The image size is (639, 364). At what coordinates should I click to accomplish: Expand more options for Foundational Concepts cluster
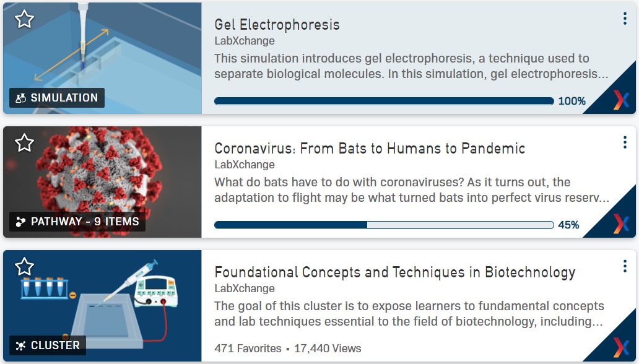coord(625,266)
